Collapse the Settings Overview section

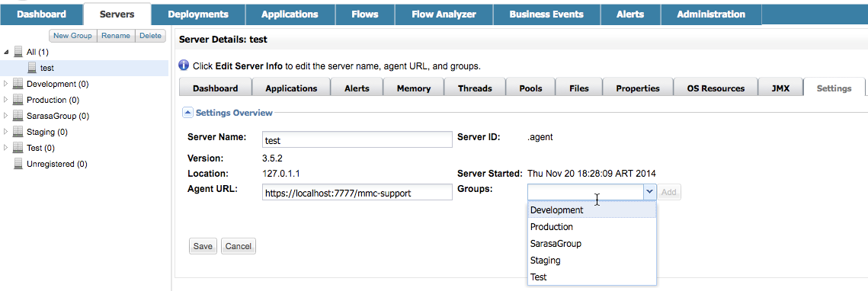click(188, 113)
